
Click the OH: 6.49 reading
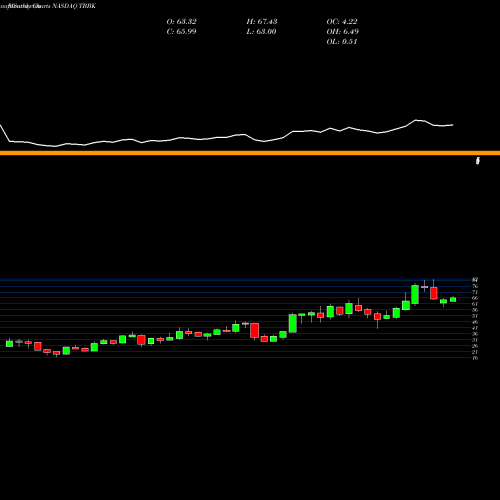342,32
